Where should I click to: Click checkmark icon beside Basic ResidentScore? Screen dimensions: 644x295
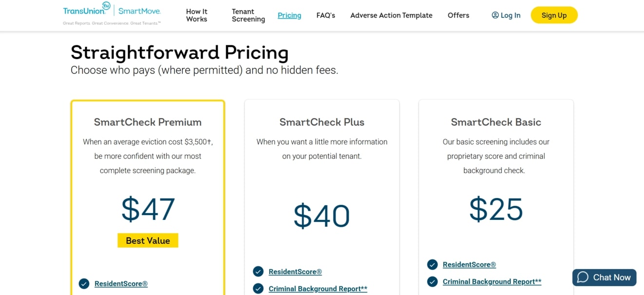point(432,265)
